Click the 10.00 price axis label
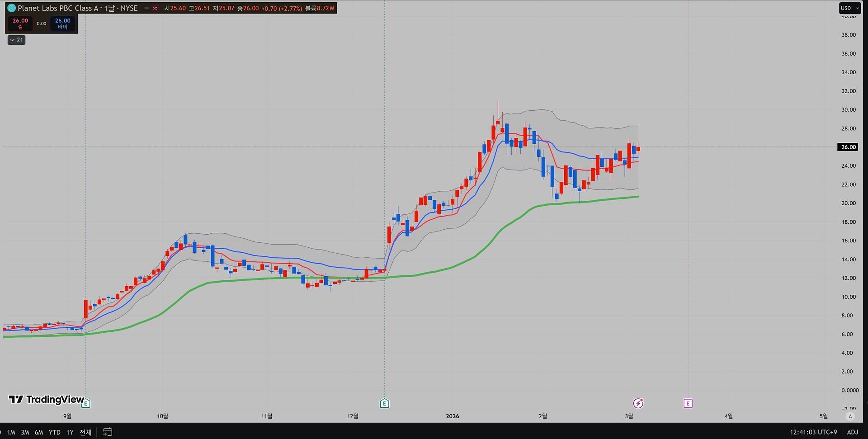The height and width of the screenshot is (439, 868). 849,297
